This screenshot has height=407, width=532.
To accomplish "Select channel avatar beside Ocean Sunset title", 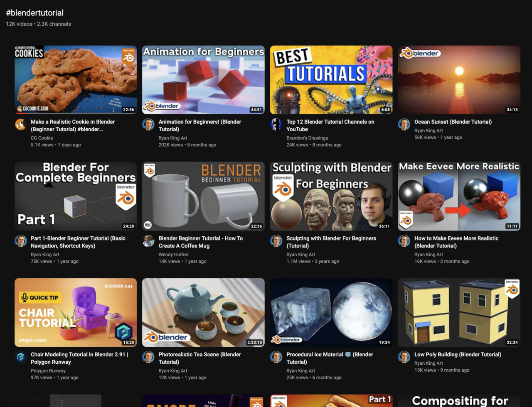I will click(x=404, y=124).
